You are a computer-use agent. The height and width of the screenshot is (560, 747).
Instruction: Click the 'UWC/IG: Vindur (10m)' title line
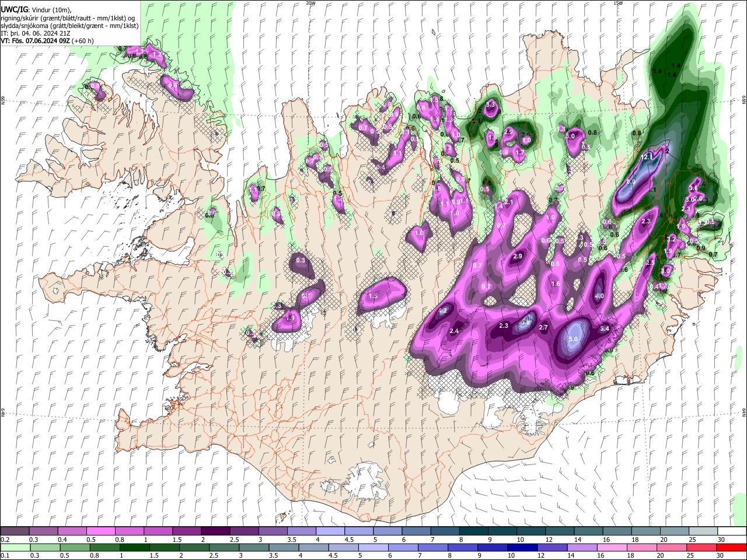[36, 10]
